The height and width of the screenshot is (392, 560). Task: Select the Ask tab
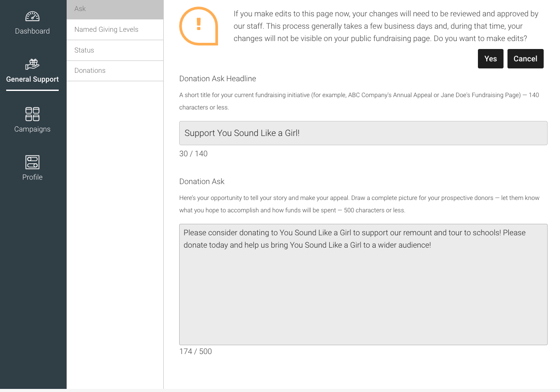pos(115,9)
